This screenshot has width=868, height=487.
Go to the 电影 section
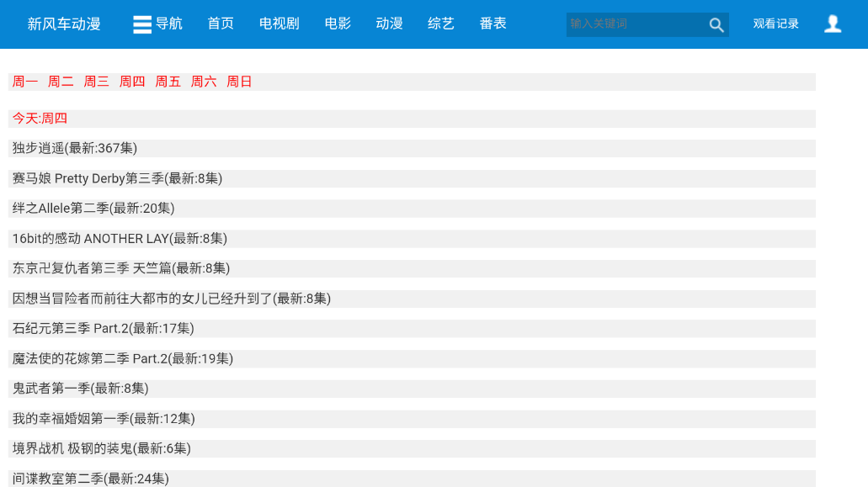coord(336,24)
